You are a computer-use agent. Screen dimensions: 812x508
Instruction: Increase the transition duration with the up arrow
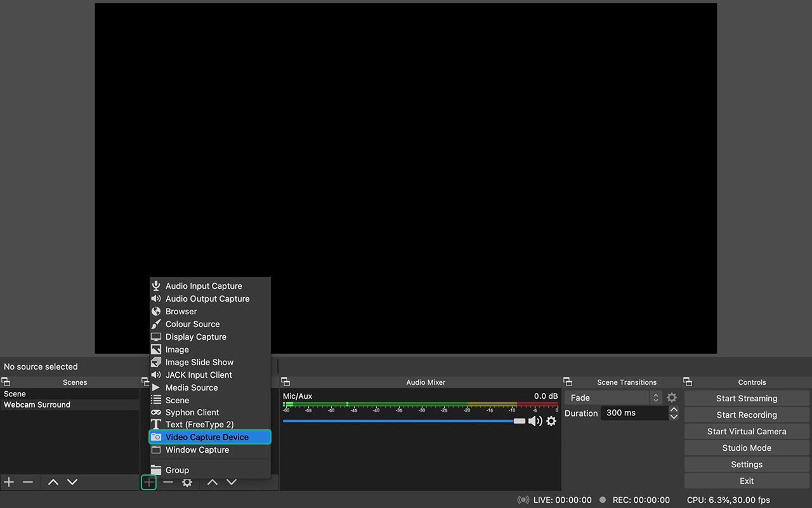(674, 410)
